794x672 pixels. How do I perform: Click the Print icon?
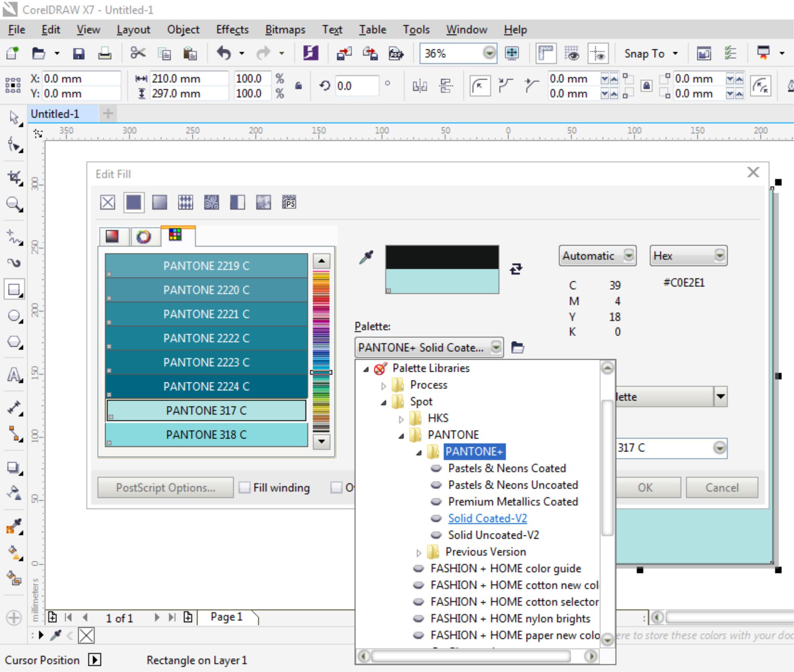(105, 53)
